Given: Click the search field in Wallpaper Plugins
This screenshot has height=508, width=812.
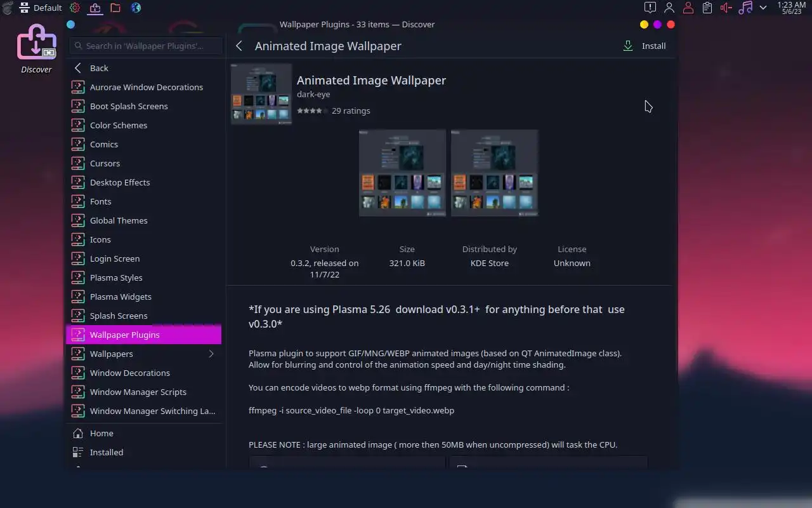Looking at the screenshot, I should (x=146, y=46).
